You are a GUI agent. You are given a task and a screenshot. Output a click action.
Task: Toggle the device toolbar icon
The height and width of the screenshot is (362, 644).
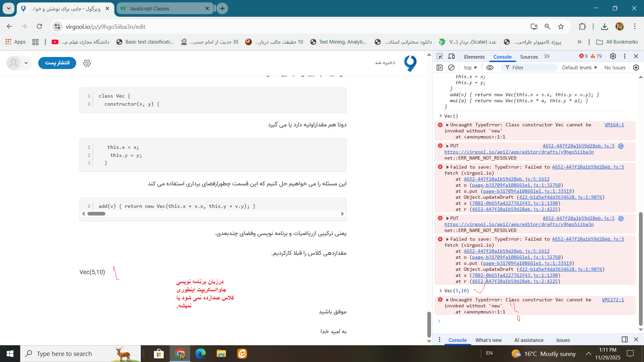451,56
